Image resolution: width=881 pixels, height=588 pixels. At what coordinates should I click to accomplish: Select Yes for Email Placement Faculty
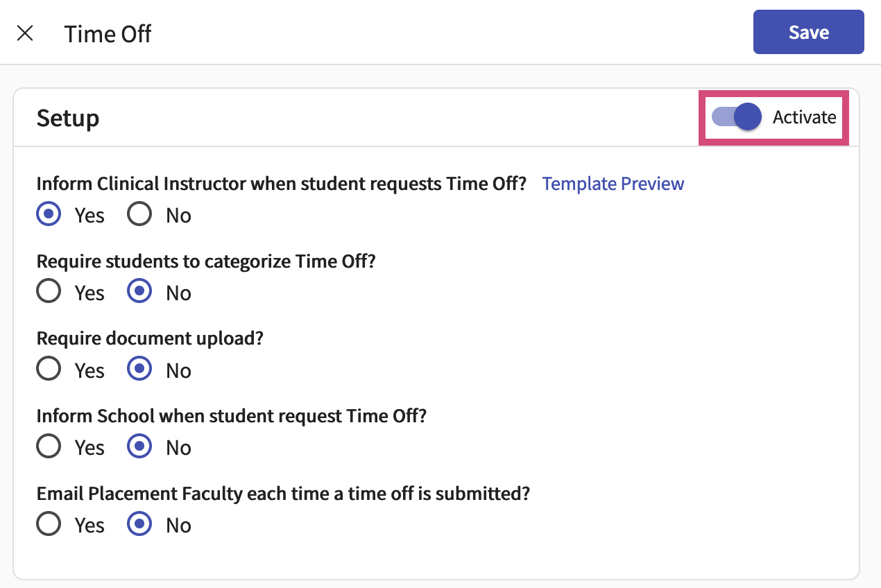coord(49,525)
